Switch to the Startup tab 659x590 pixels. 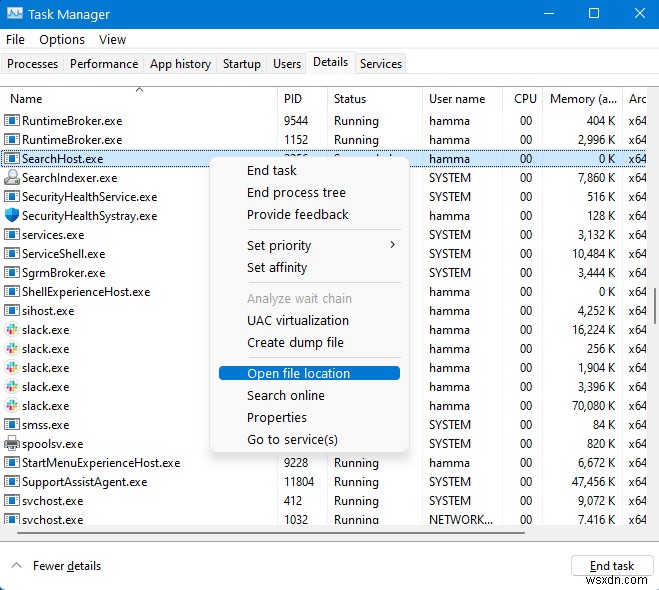(242, 64)
